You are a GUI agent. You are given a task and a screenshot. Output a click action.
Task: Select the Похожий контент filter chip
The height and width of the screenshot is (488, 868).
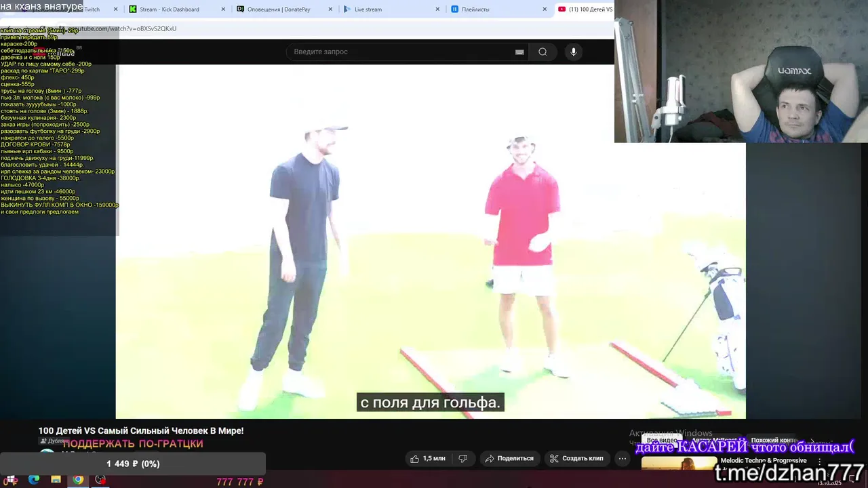(773, 441)
